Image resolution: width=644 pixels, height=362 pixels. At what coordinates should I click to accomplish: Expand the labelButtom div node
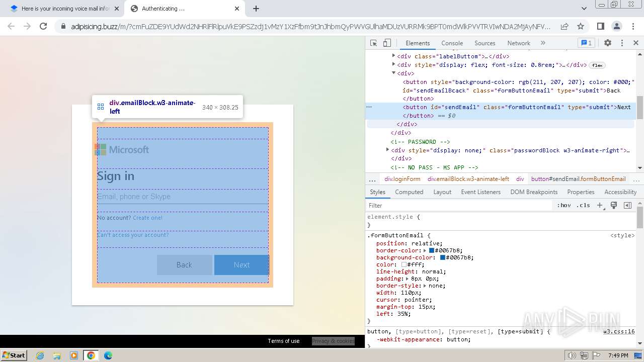coord(393,56)
